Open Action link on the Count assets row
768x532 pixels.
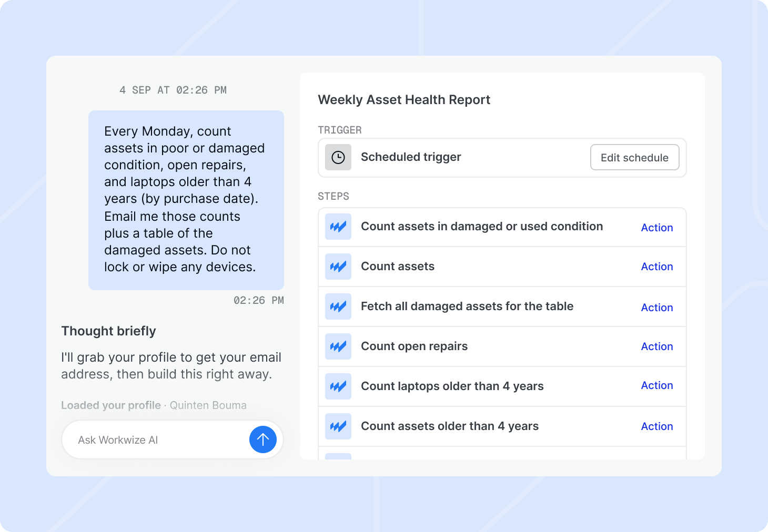tap(657, 267)
